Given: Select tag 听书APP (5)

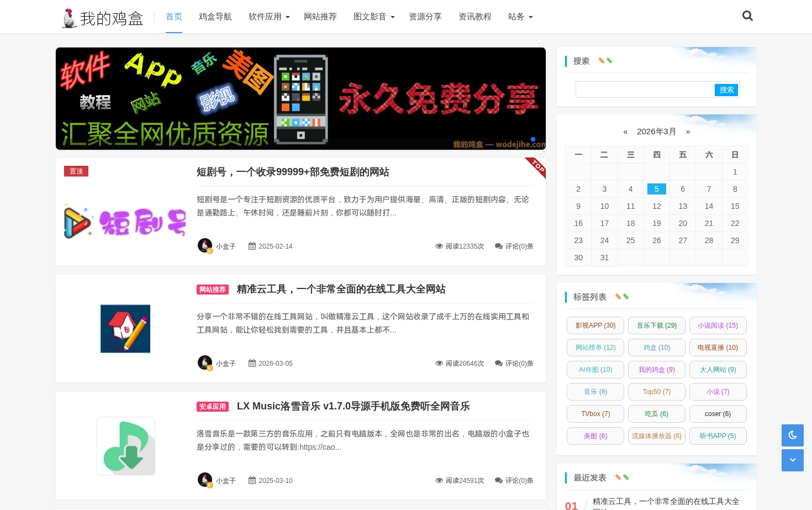Looking at the screenshot, I should pos(718,436).
